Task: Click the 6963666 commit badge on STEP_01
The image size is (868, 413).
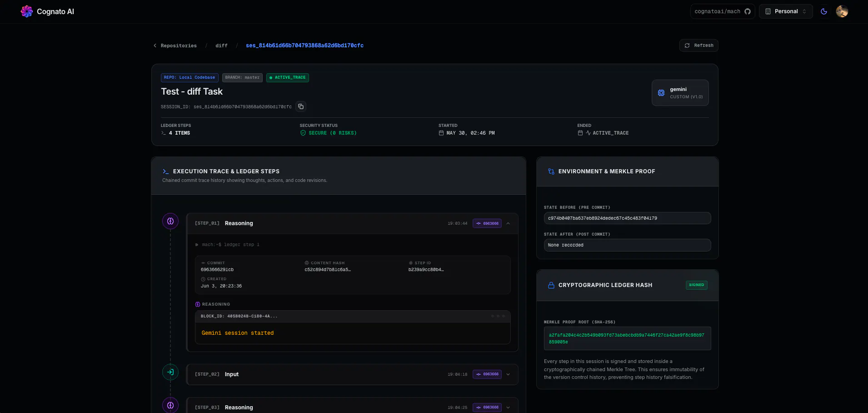Action: (487, 223)
